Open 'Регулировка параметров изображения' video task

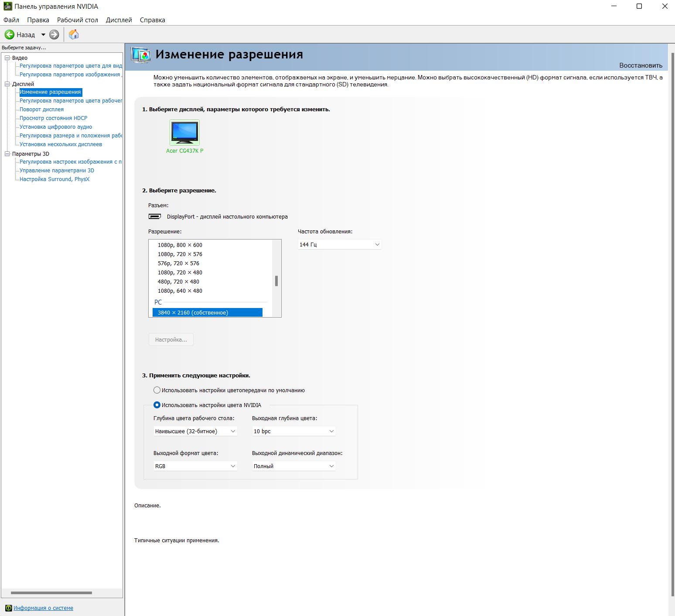click(71, 74)
